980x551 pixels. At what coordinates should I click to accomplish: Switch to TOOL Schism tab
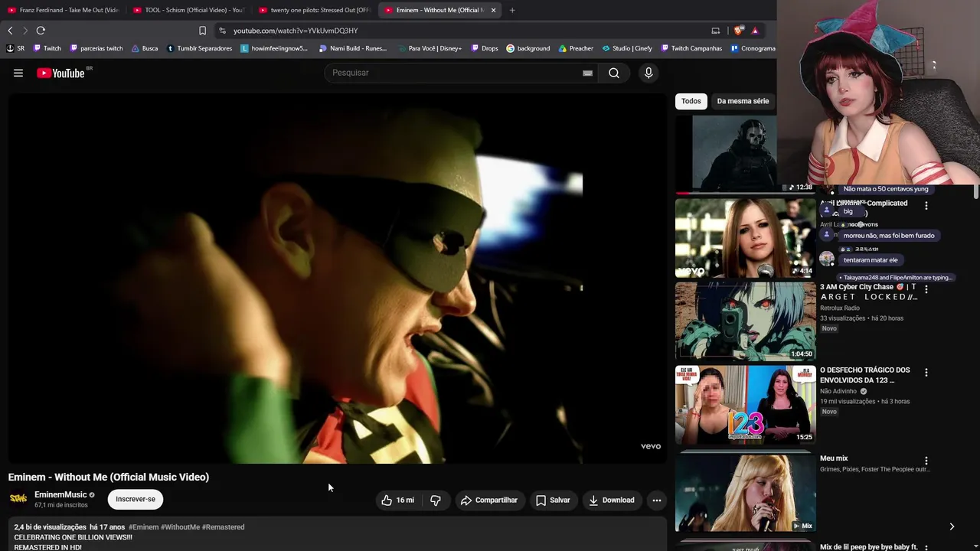188,10
